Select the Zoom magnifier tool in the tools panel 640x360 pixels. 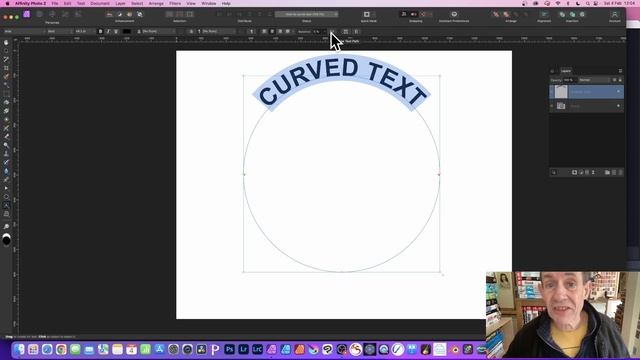point(6,226)
